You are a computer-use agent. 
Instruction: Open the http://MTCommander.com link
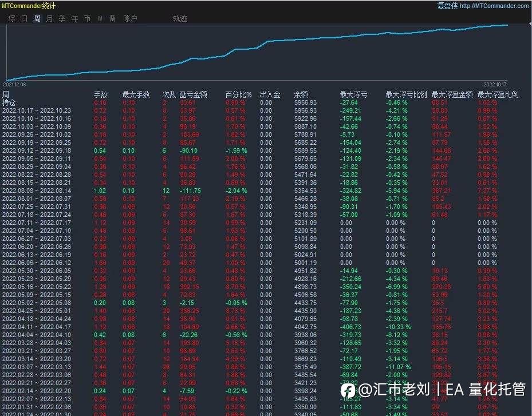click(494, 6)
